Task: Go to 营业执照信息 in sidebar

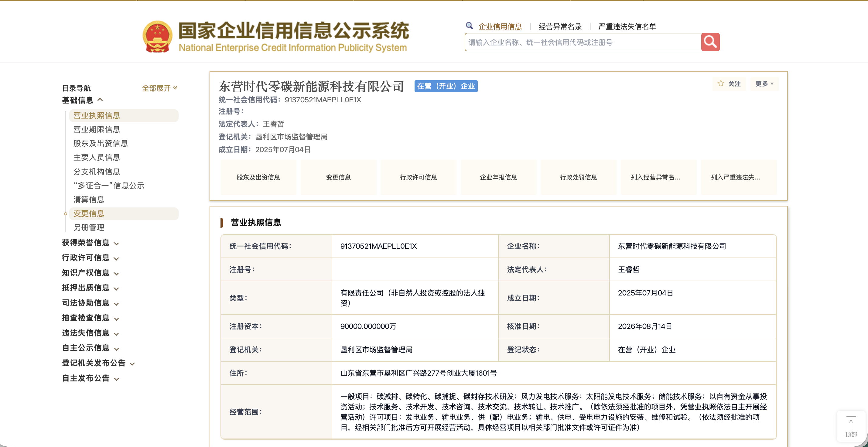Action: 124,115
